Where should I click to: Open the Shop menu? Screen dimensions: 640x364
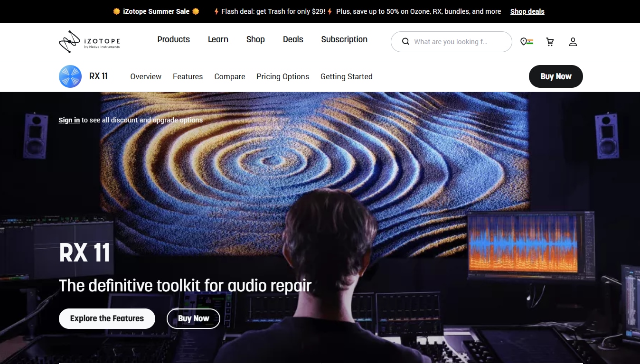pos(255,39)
